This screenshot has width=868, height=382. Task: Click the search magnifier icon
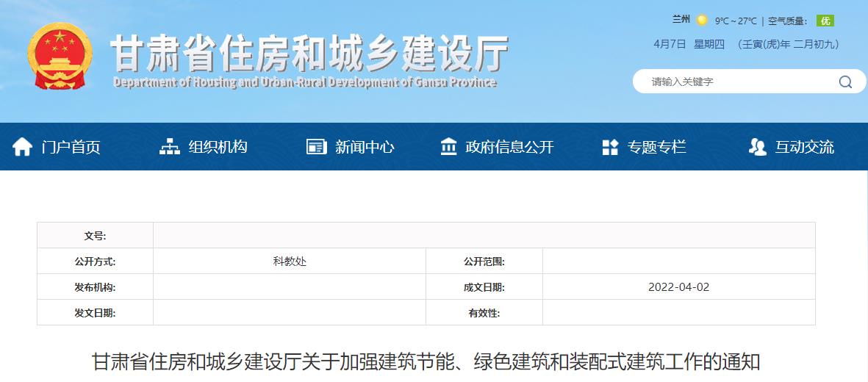pyautogui.click(x=845, y=82)
